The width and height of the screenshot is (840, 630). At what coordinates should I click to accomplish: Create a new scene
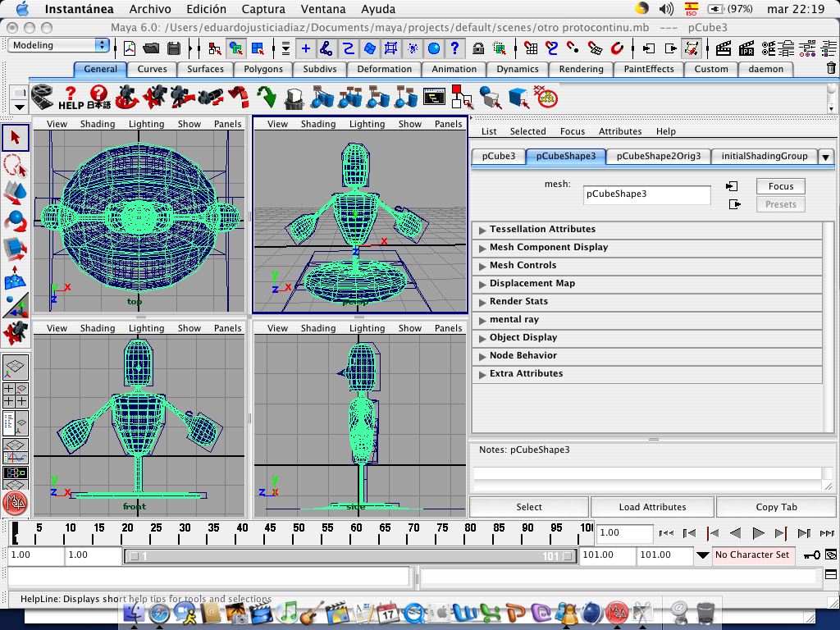(130, 48)
